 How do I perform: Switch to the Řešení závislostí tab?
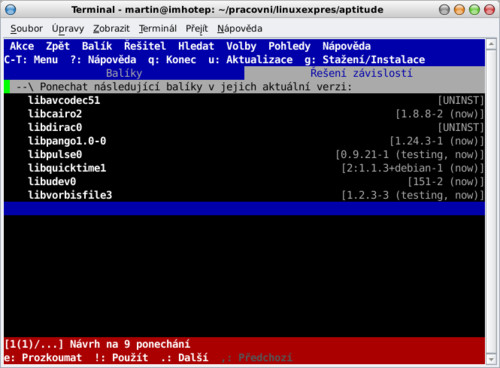364,73
